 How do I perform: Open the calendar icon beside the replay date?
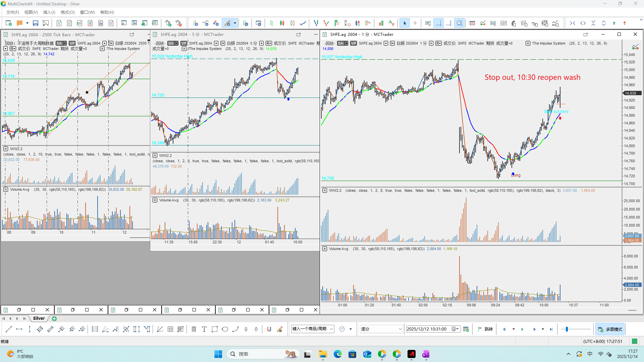tap(466, 329)
